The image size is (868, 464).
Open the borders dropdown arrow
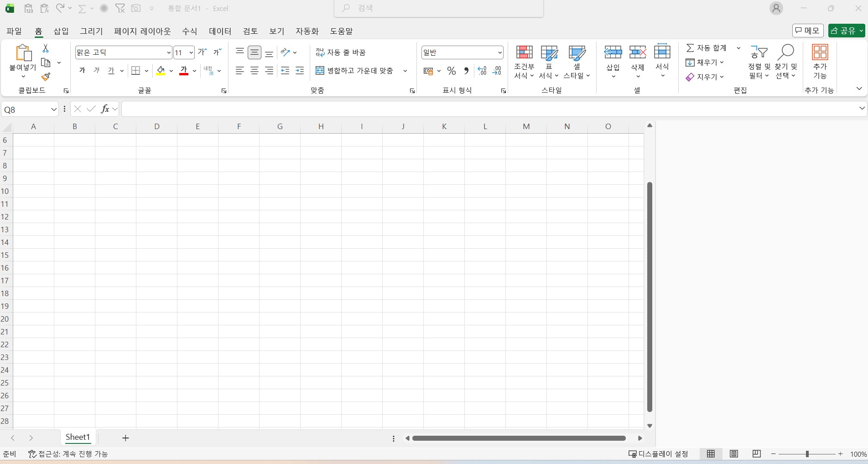[146, 71]
